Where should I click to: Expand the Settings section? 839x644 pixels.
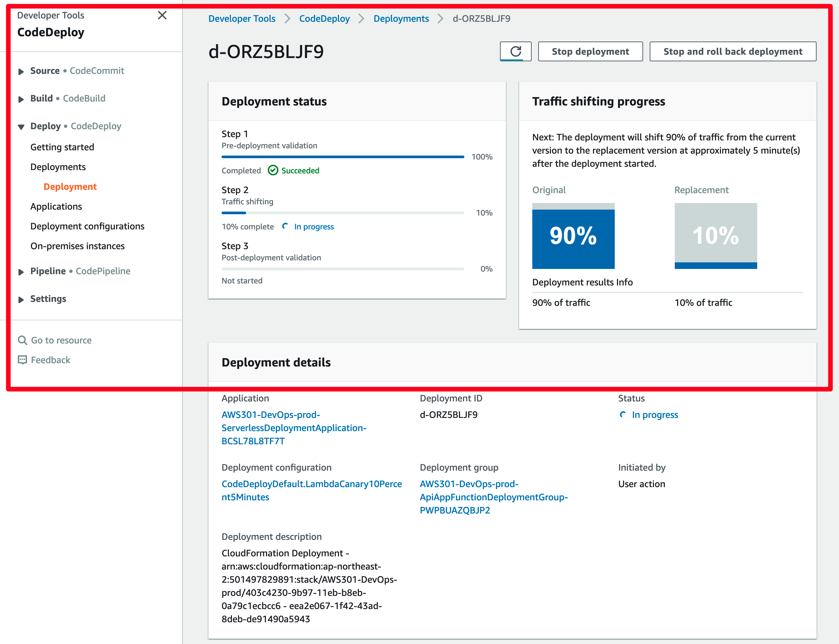click(21, 299)
